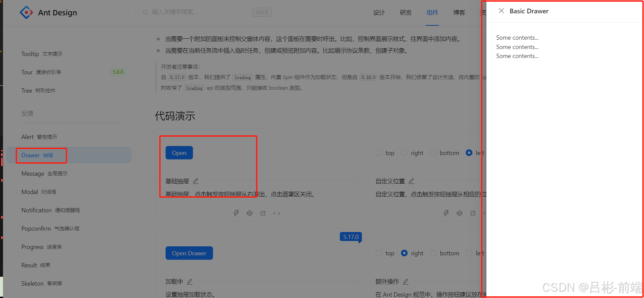Show code icon under 基础抽屉 demo
This screenshot has height=298, width=644.
click(x=277, y=213)
